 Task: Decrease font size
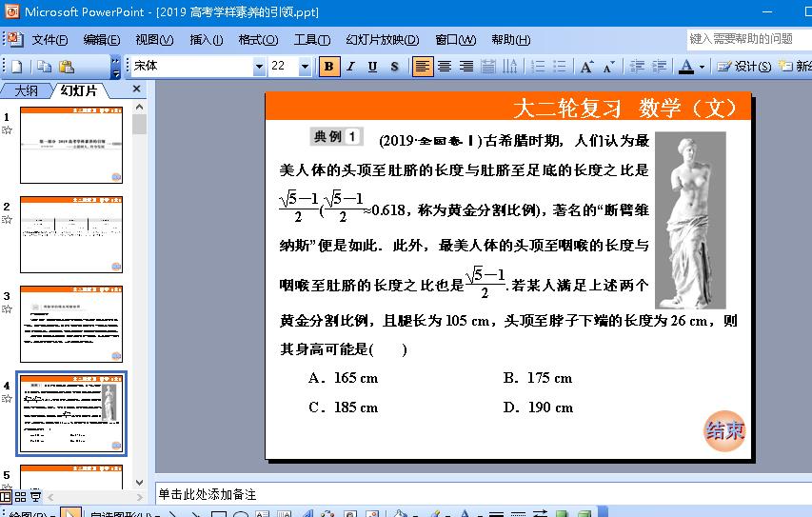click(609, 67)
